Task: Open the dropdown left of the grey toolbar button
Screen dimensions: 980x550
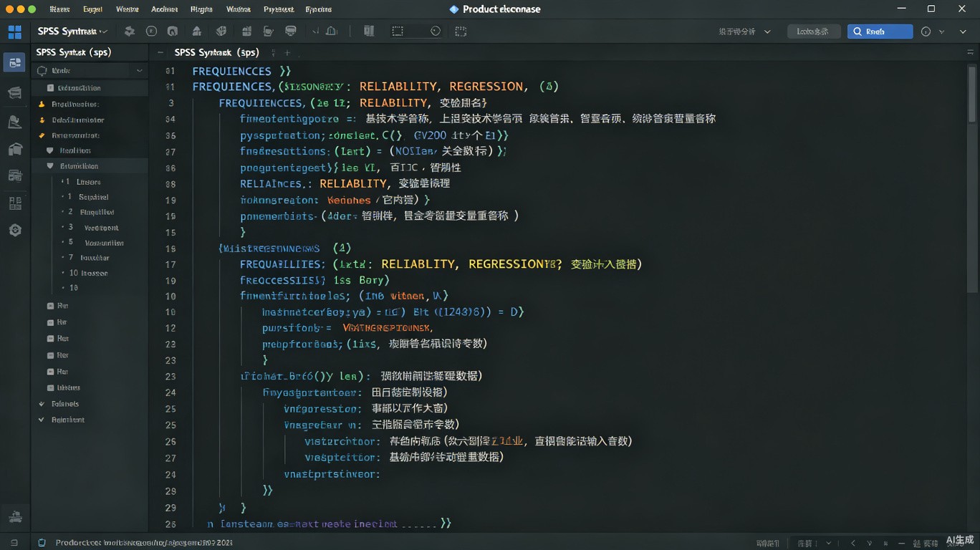Action: point(745,32)
